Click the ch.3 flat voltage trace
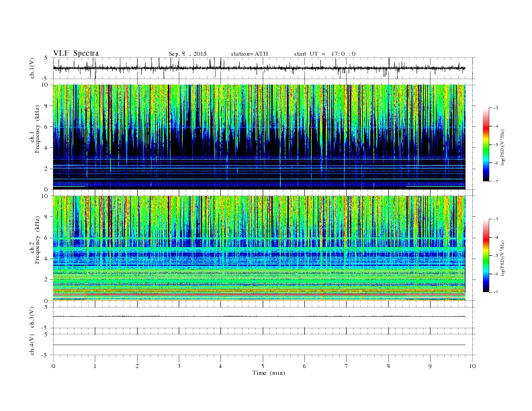Screen dimensions: 532x411 (259, 316)
